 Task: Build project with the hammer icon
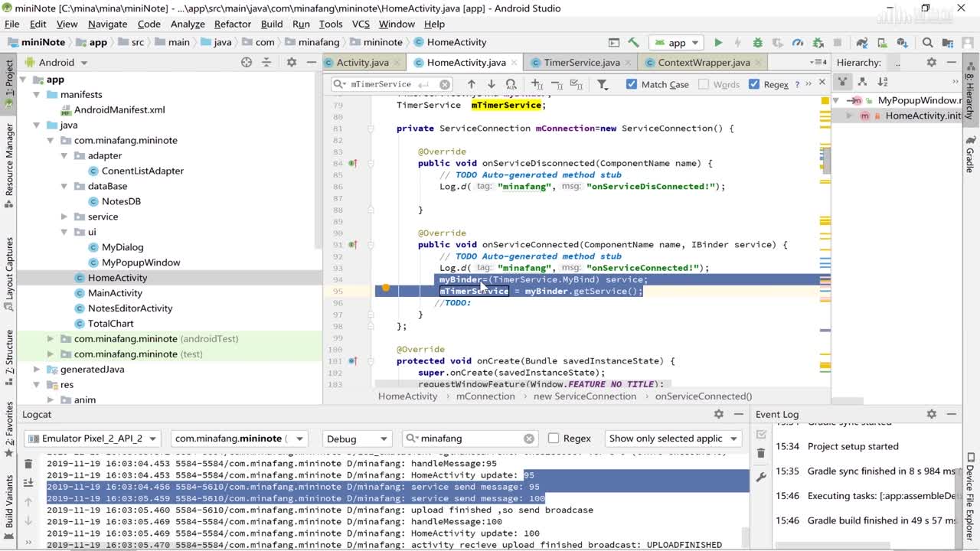(x=633, y=43)
